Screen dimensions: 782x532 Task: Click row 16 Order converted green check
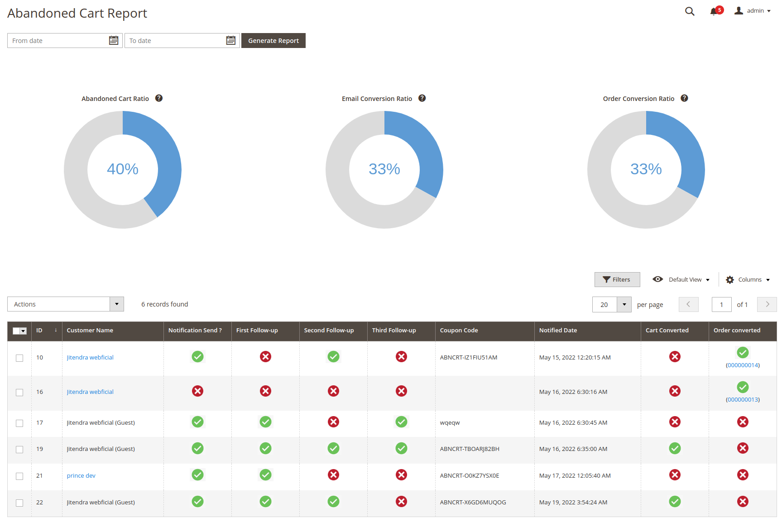743,387
